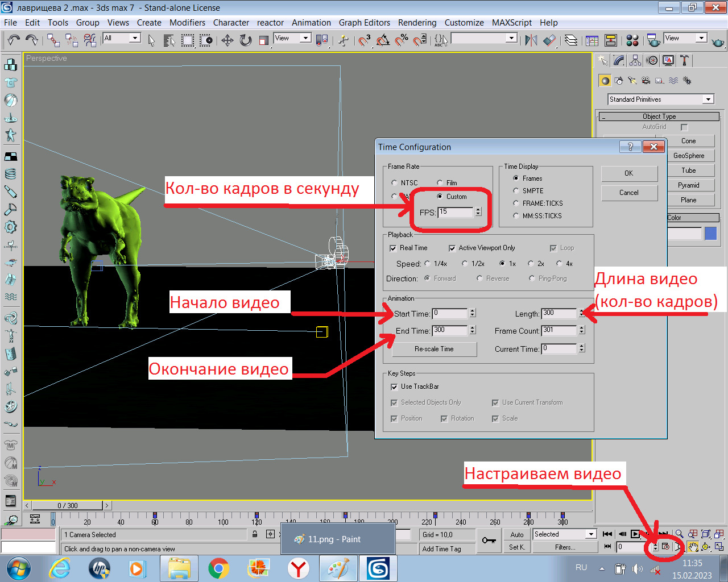Click the Zoom magnifier viewport tool
728x582 pixels.
click(679, 534)
